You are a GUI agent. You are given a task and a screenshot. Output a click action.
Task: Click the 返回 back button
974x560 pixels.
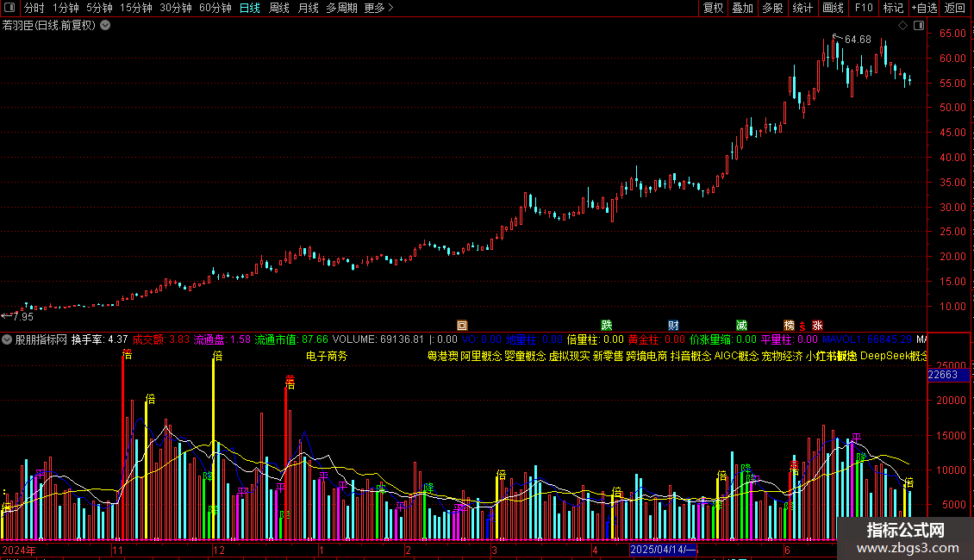(955, 8)
